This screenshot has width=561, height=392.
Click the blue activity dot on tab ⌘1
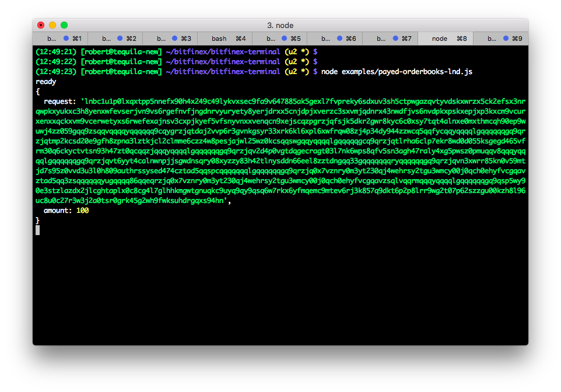[66, 38]
